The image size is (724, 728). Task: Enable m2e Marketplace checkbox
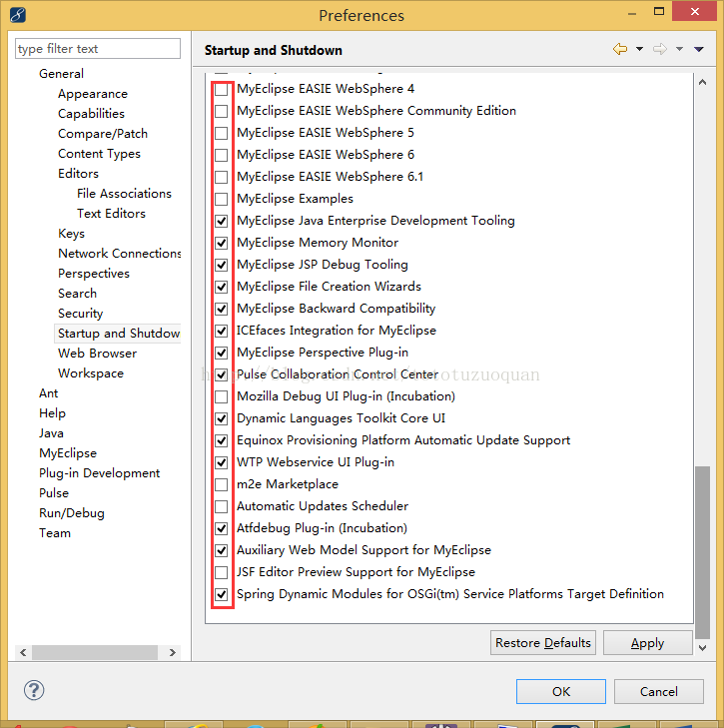(222, 484)
